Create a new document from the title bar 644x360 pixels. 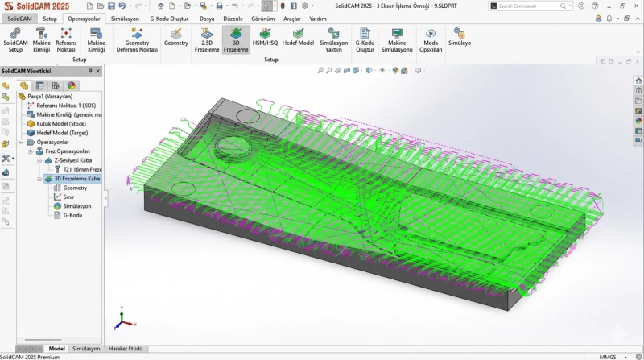click(x=89, y=6)
